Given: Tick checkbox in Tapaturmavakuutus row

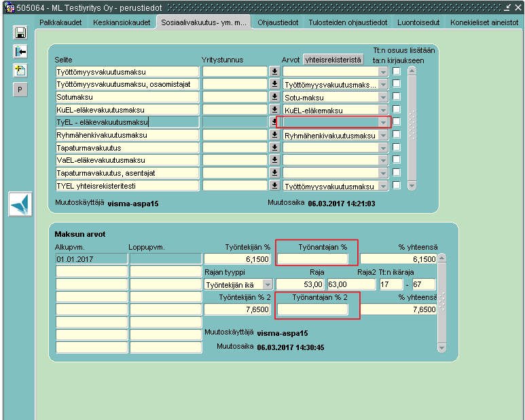Looking at the screenshot, I should [x=397, y=147].
